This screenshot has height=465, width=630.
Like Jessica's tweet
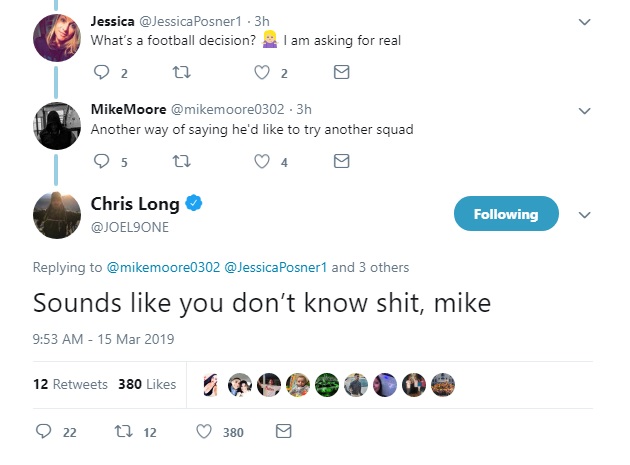click(262, 72)
